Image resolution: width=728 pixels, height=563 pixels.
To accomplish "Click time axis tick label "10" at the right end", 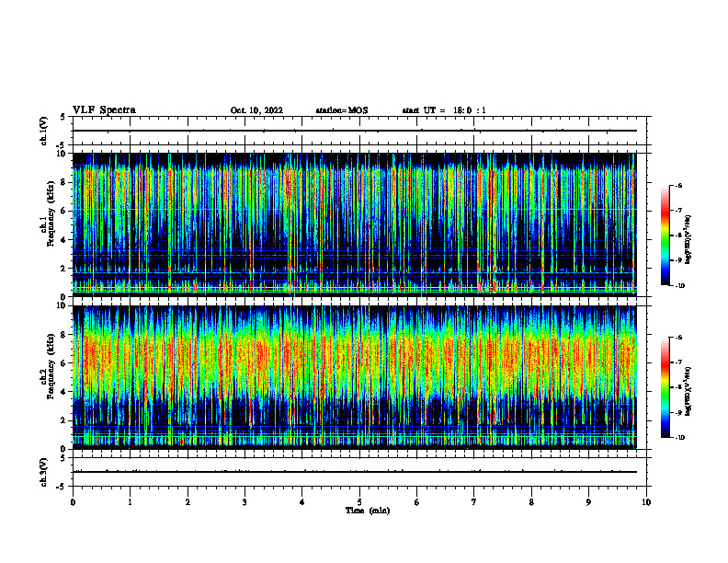I will point(646,502).
